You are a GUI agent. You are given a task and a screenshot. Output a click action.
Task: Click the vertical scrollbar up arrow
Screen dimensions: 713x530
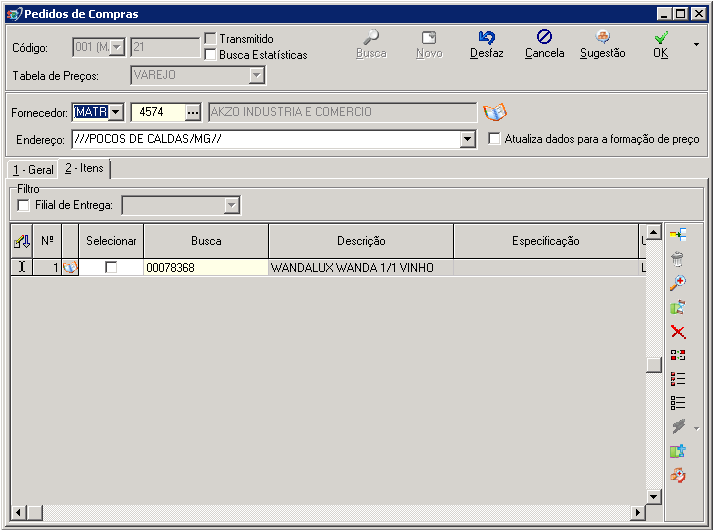pos(653,232)
